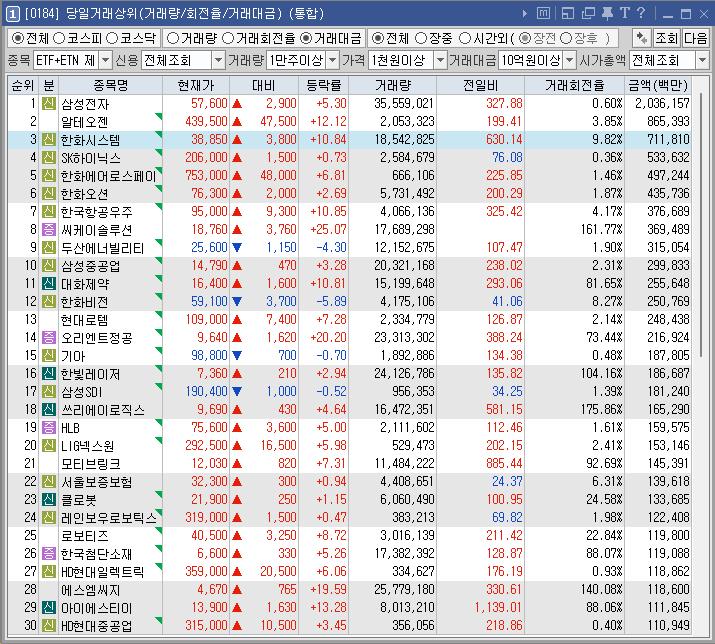Open the 신용 전체조회 dropdown
Screen dimensions: 715x644
(218, 60)
